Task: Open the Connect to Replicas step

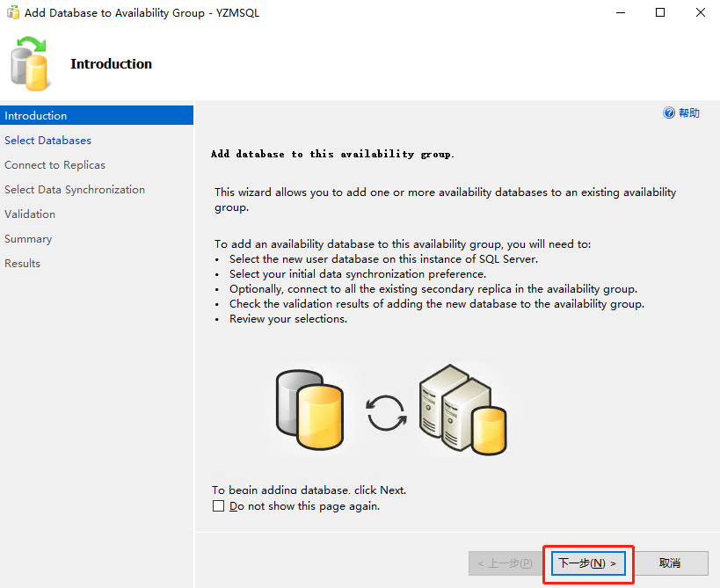Action: click(x=55, y=165)
